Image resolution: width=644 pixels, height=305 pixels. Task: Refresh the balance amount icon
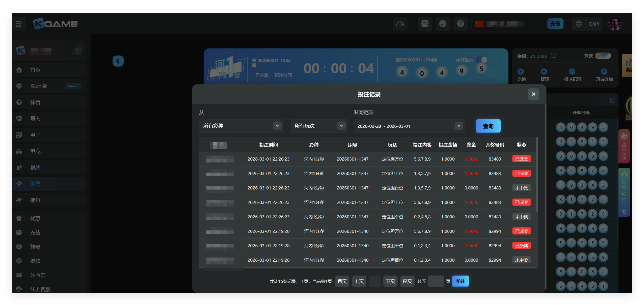tap(553, 56)
